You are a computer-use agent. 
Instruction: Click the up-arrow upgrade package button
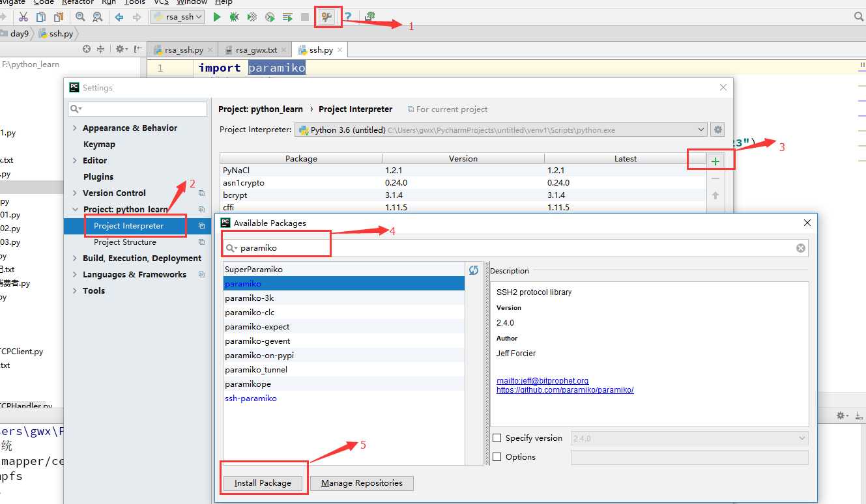(715, 195)
